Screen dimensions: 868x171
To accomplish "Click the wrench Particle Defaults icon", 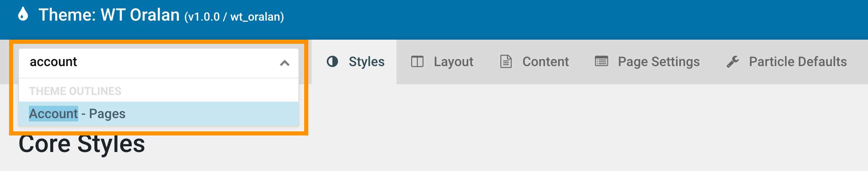I will [x=732, y=62].
